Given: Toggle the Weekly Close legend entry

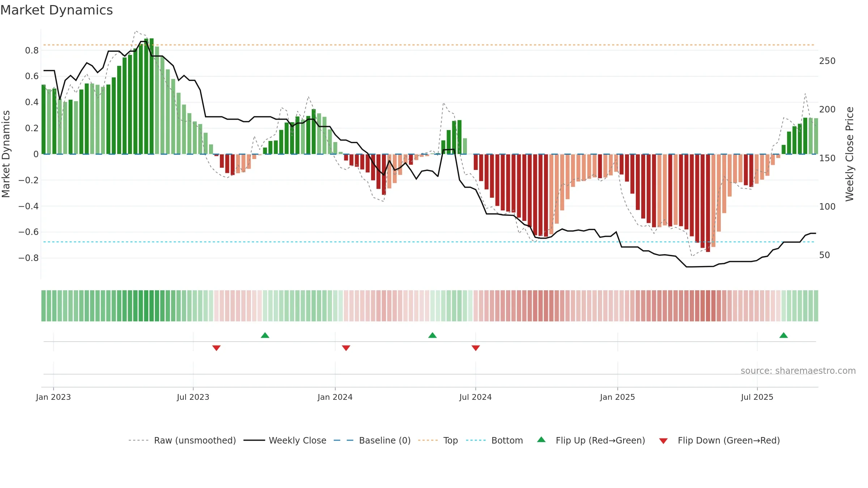Looking at the screenshot, I should coord(285,440).
